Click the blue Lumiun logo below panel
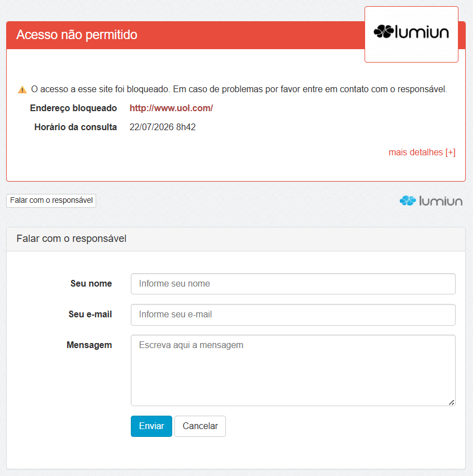The height and width of the screenshot is (476, 473). pos(431,201)
